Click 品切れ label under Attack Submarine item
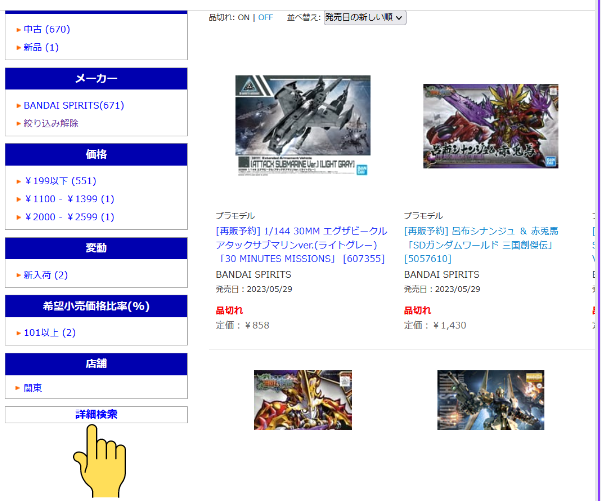The height and width of the screenshot is (501, 601). pyautogui.click(x=229, y=310)
